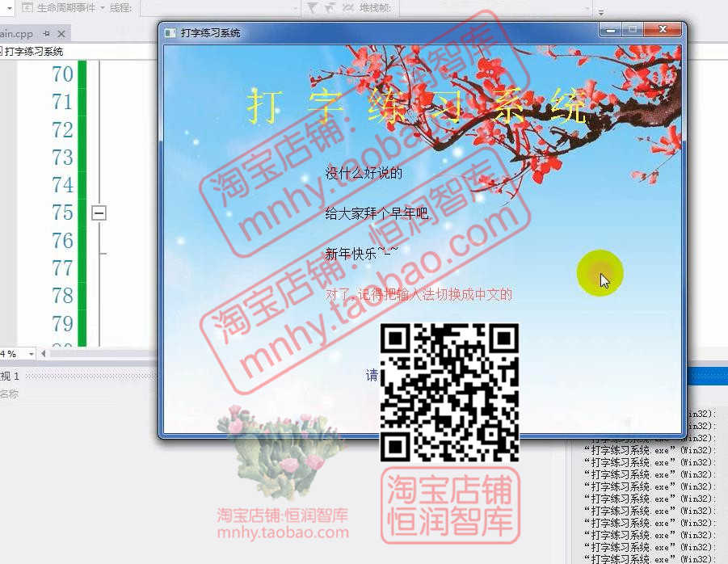
Task: Open the 生命周期事件 lifecycle events dropdown
Action: click(x=66, y=8)
